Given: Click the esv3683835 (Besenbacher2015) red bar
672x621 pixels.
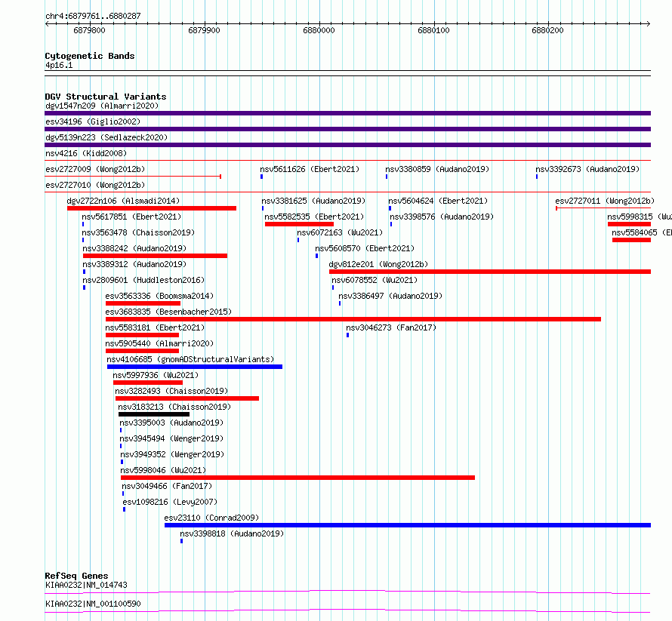Looking at the screenshot, I should coord(353,319).
